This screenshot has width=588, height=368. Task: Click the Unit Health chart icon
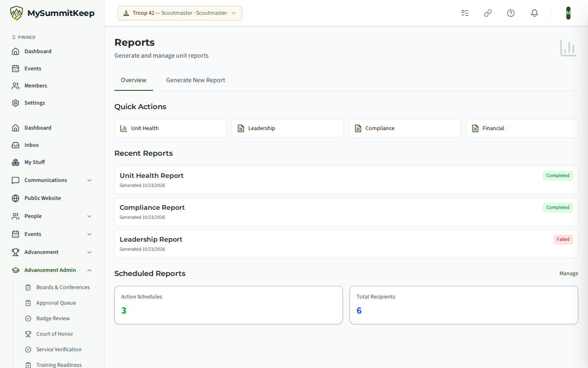tap(124, 128)
